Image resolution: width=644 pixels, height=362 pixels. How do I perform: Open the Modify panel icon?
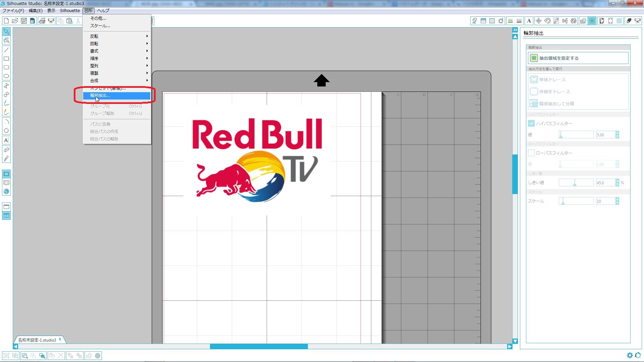pos(583,21)
